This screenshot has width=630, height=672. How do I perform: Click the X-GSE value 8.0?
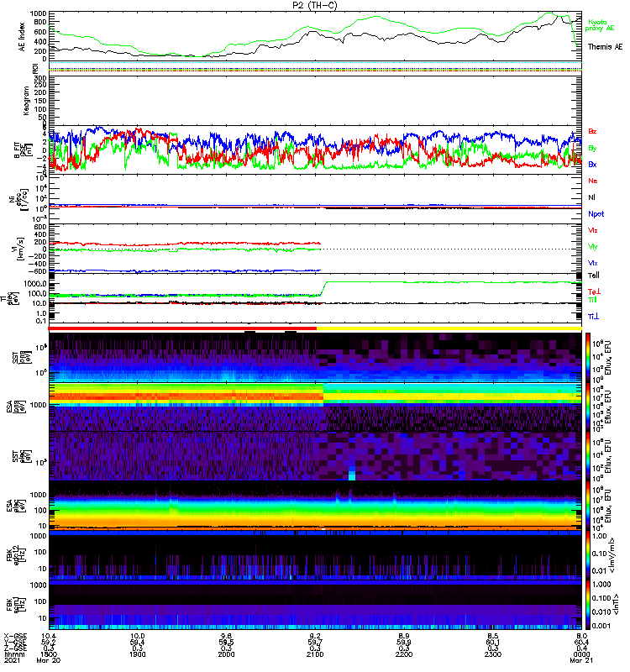pos(581,636)
